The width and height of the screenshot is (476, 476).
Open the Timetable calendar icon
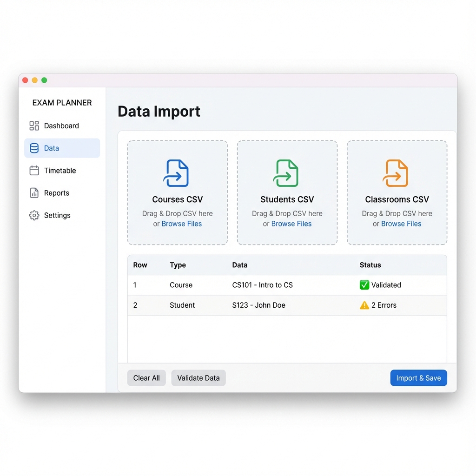tap(33, 171)
